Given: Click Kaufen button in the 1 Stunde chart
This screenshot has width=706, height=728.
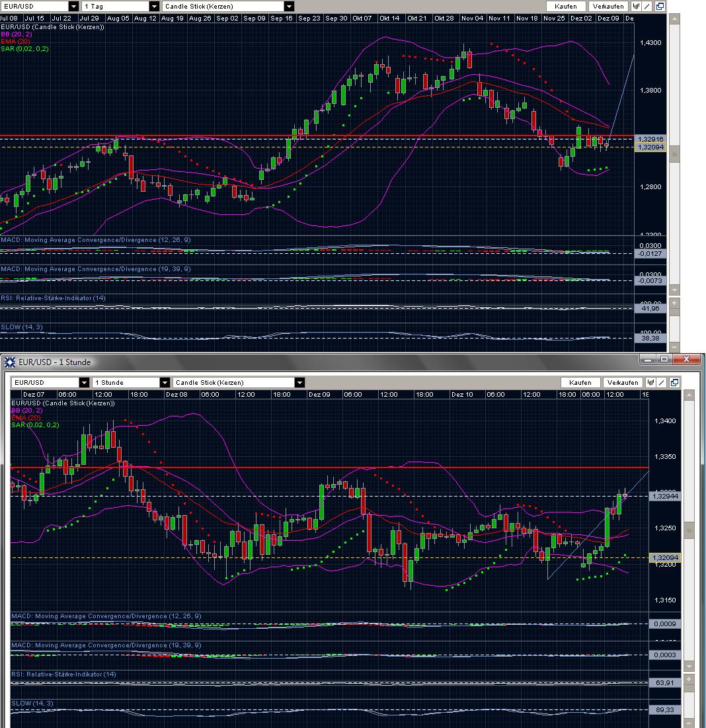Looking at the screenshot, I should 580,383.
